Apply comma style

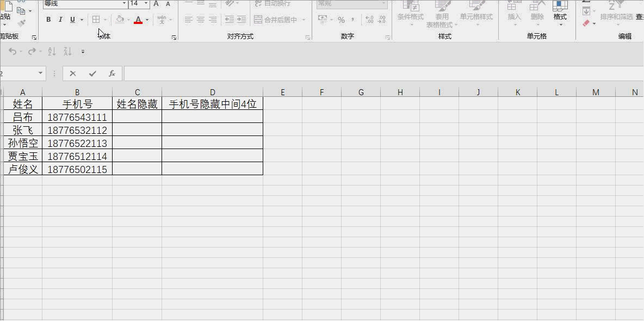pos(353,20)
